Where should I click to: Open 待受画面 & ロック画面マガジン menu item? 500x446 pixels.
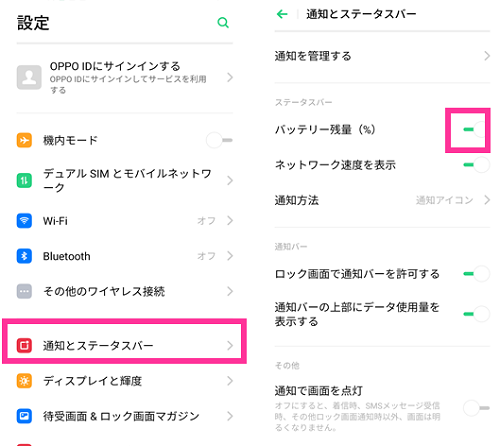tap(125, 416)
